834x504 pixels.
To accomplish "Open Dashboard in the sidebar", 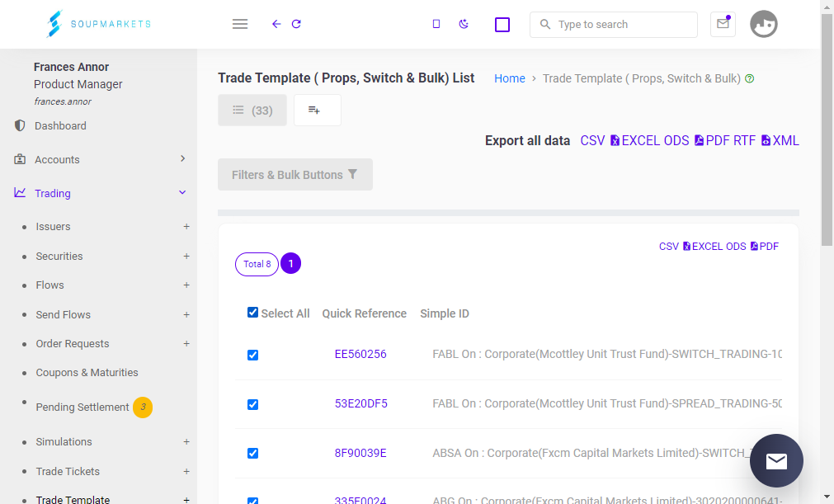I will pyautogui.click(x=60, y=126).
